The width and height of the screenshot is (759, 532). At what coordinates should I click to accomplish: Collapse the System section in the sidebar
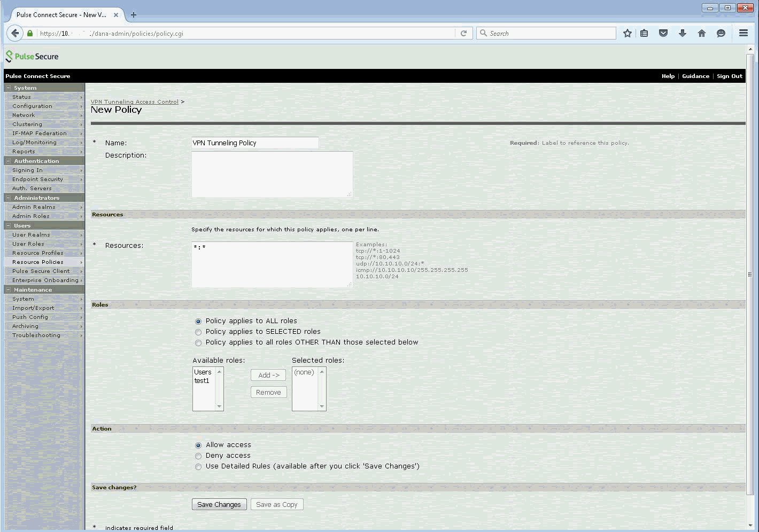(x=9, y=88)
